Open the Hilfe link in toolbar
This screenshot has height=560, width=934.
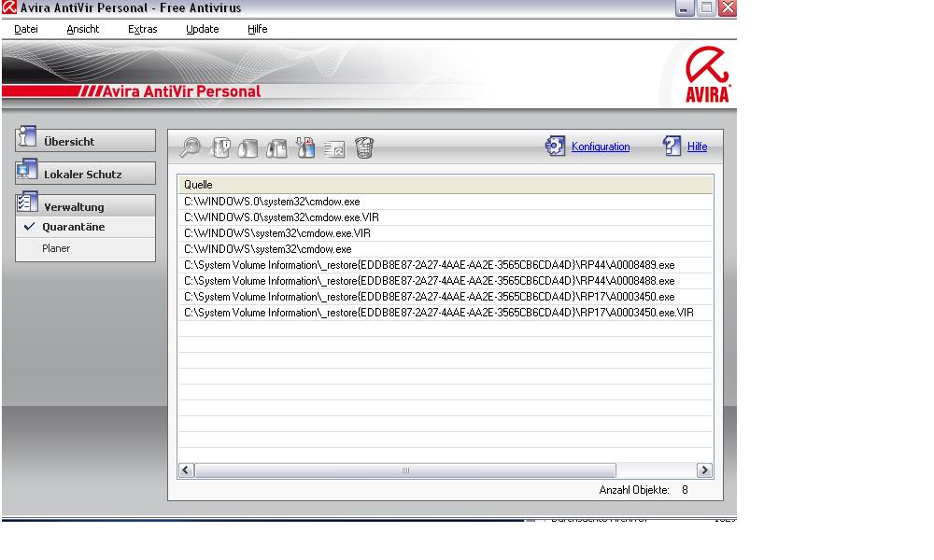(697, 147)
